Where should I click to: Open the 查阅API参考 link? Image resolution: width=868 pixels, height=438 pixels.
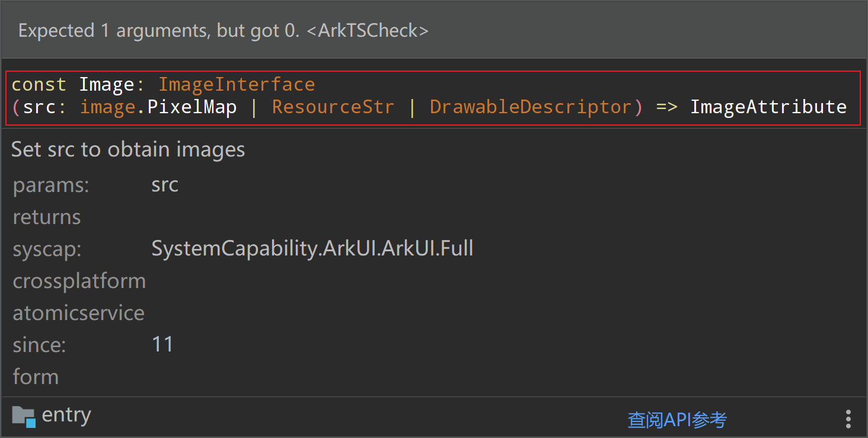tap(677, 420)
